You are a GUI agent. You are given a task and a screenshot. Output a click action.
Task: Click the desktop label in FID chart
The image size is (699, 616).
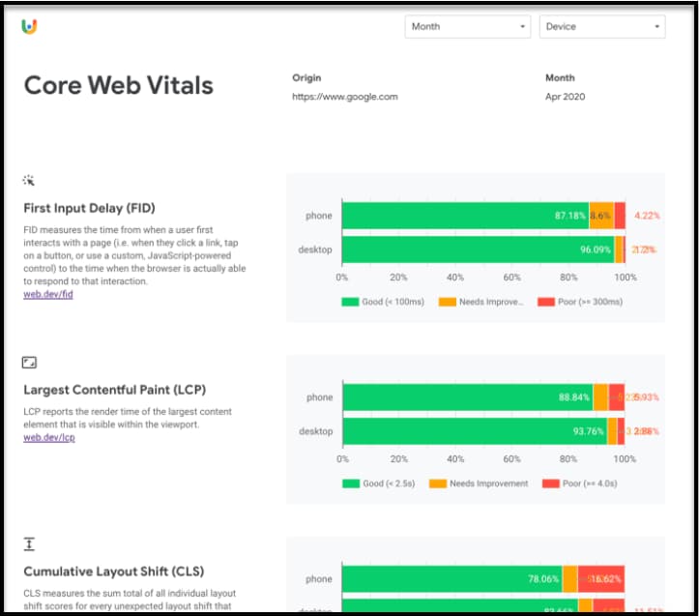315,249
